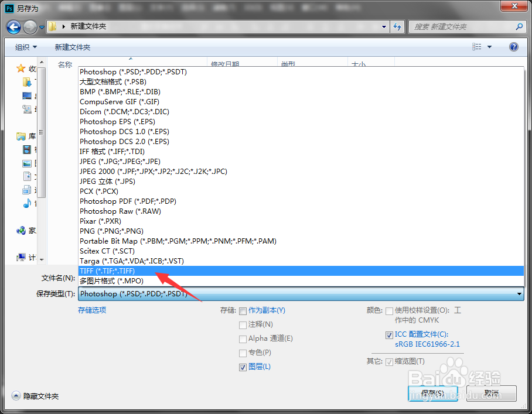Uncheck the 图层(L) checkbox
The width and height of the screenshot is (532, 414).
click(243, 367)
